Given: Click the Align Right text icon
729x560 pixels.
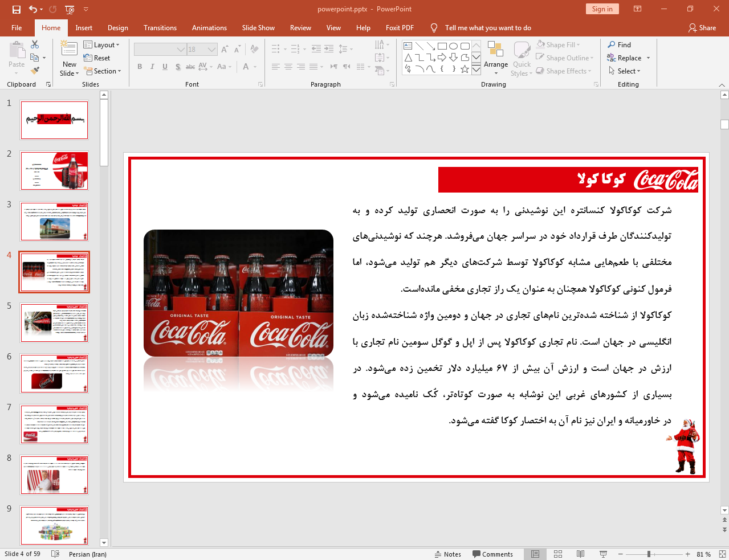Looking at the screenshot, I should pyautogui.click(x=301, y=67).
